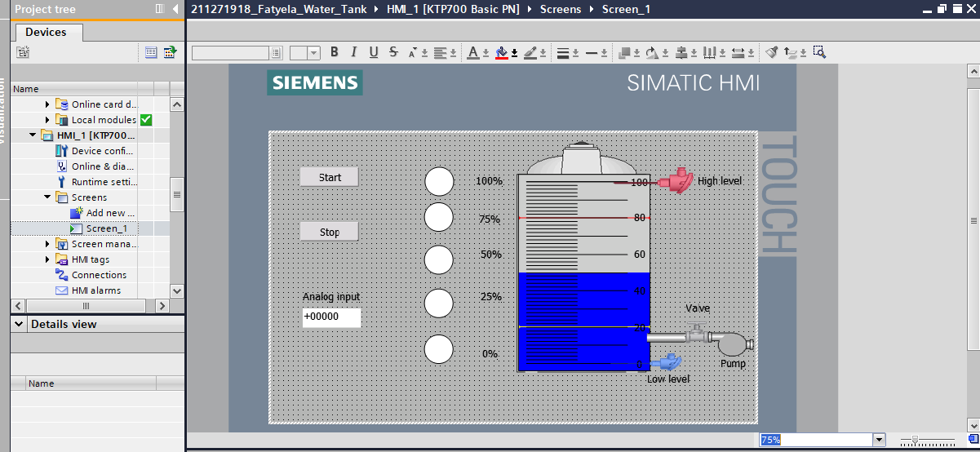Click the format painter brush icon
This screenshot has height=452, width=980.
[x=772, y=52]
